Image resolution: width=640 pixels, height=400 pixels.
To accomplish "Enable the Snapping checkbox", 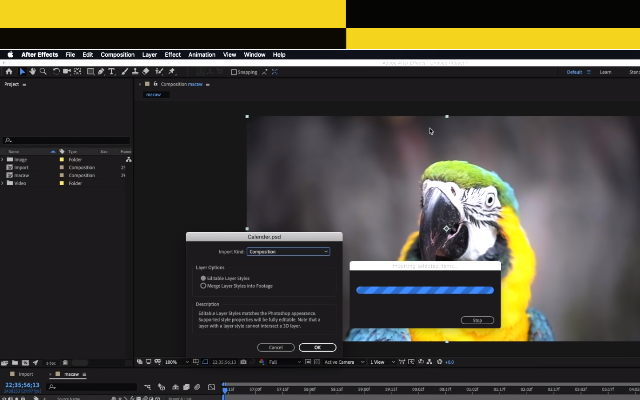I will (x=234, y=72).
